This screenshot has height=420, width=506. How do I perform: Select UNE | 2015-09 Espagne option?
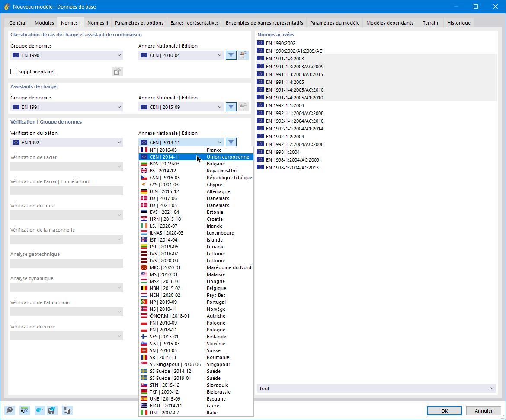pyautogui.click(x=196, y=399)
